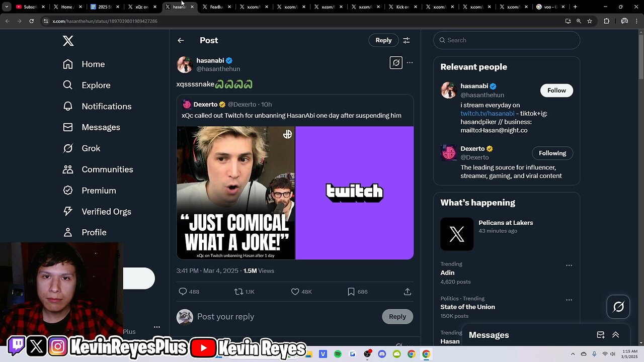644x362 pixels.
Task: Click the 1.5M Views count
Action: 259,271
